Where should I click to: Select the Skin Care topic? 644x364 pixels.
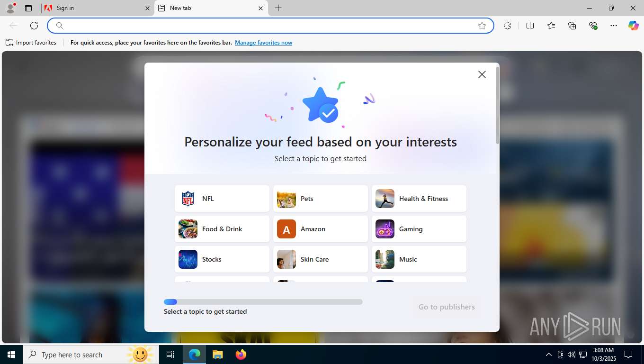coord(321,259)
